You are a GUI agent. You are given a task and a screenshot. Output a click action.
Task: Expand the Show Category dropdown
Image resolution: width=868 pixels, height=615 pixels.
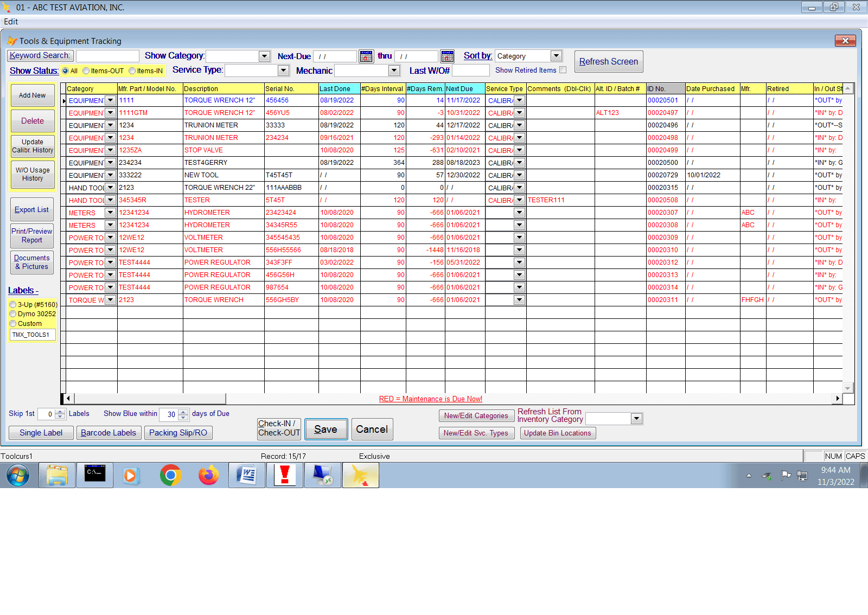tap(264, 56)
